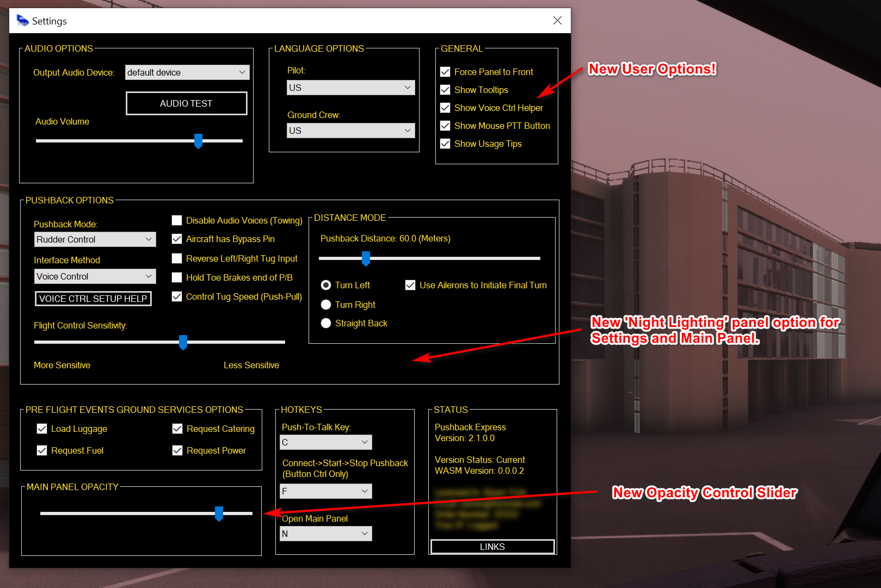Adjust the Main Panel Opacity slider
This screenshot has height=588, width=881.
[219, 513]
